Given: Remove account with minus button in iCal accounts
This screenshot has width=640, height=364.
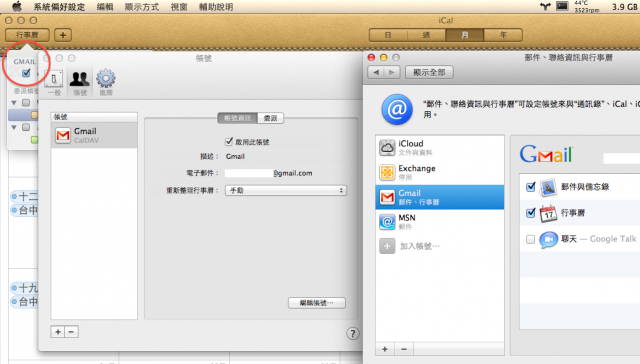Looking at the screenshot, I should [x=71, y=332].
